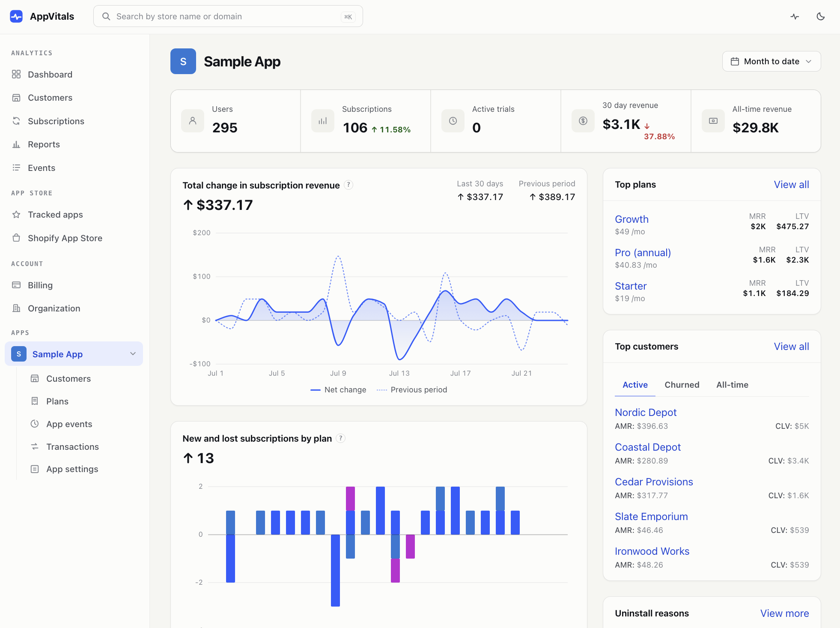
Task: View more Uninstall reasons
Action: point(784,613)
